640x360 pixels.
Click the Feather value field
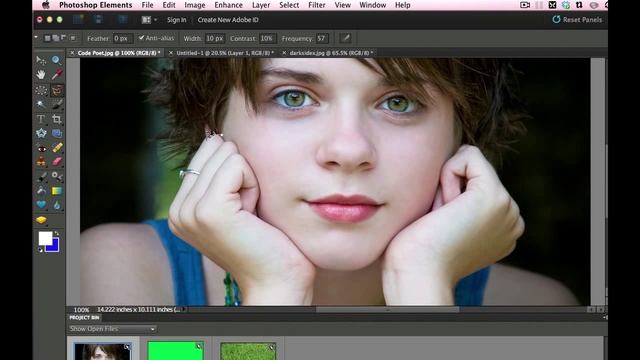point(122,38)
